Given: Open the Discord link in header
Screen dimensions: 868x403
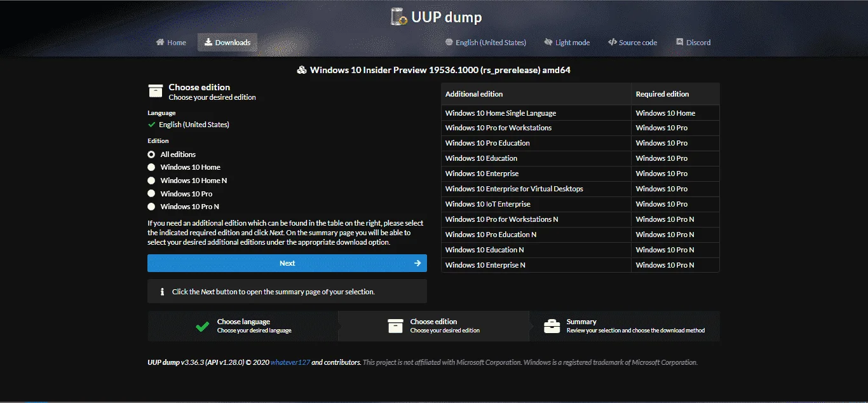Looking at the screenshot, I should pyautogui.click(x=693, y=43).
